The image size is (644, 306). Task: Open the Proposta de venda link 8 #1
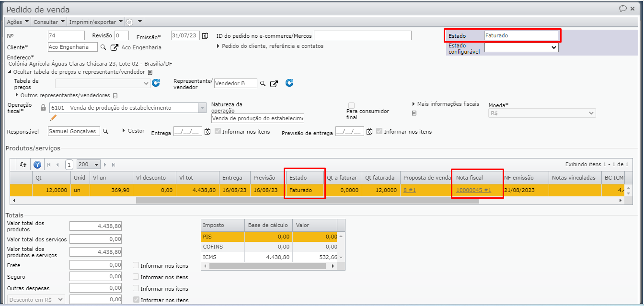click(x=411, y=190)
